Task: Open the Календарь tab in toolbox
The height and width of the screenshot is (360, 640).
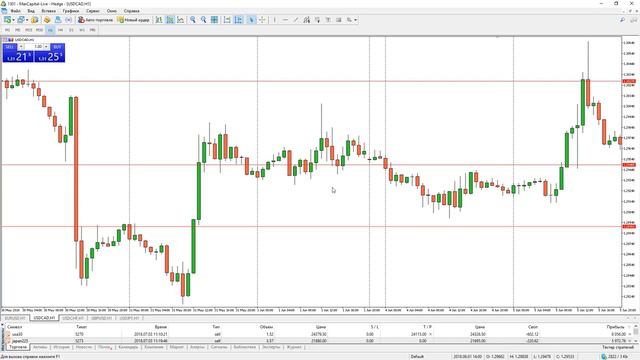Action: coord(128,347)
